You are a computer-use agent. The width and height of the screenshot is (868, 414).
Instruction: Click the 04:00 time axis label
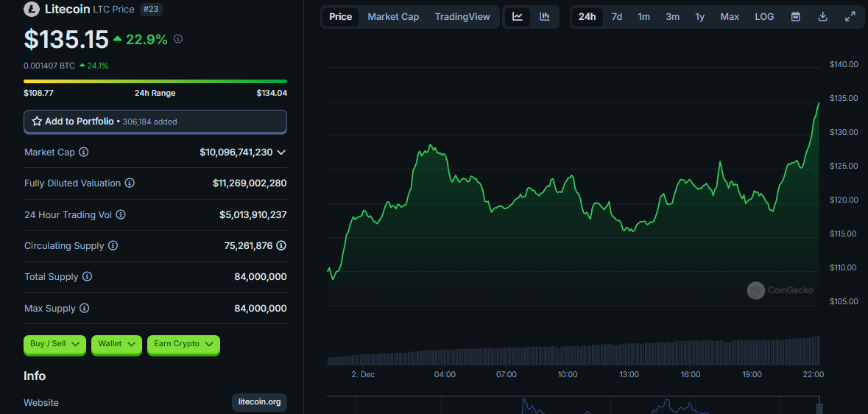point(445,374)
